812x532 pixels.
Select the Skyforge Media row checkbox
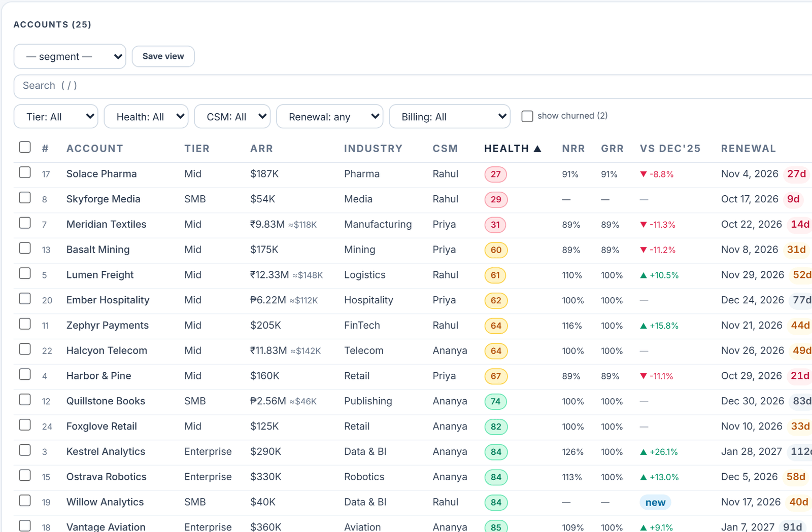[x=25, y=198]
